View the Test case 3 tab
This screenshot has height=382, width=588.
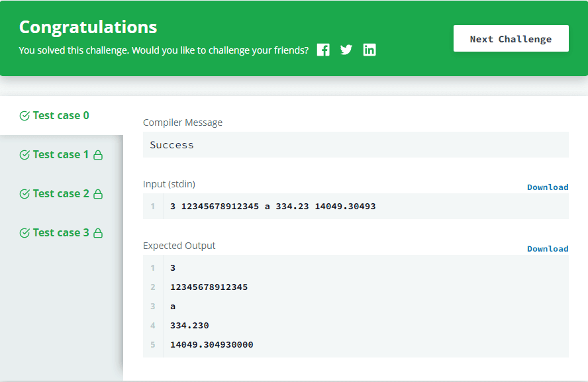point(61,233)
